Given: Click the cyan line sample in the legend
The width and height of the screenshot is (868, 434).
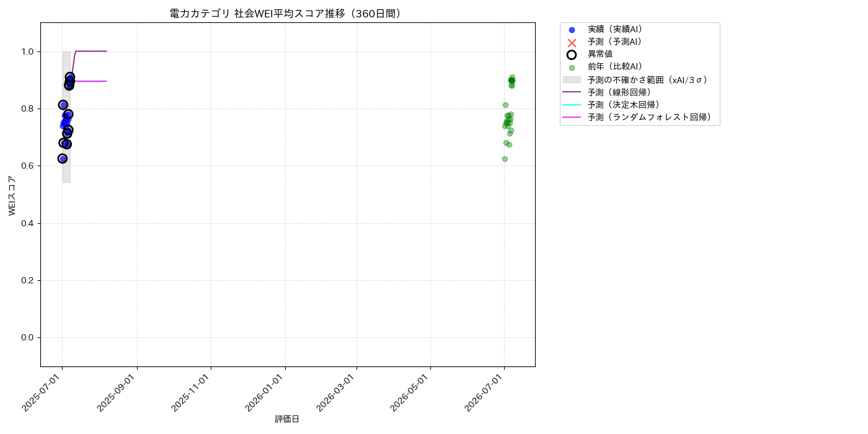Looking at the screenshot, I should tap(572, 105).
